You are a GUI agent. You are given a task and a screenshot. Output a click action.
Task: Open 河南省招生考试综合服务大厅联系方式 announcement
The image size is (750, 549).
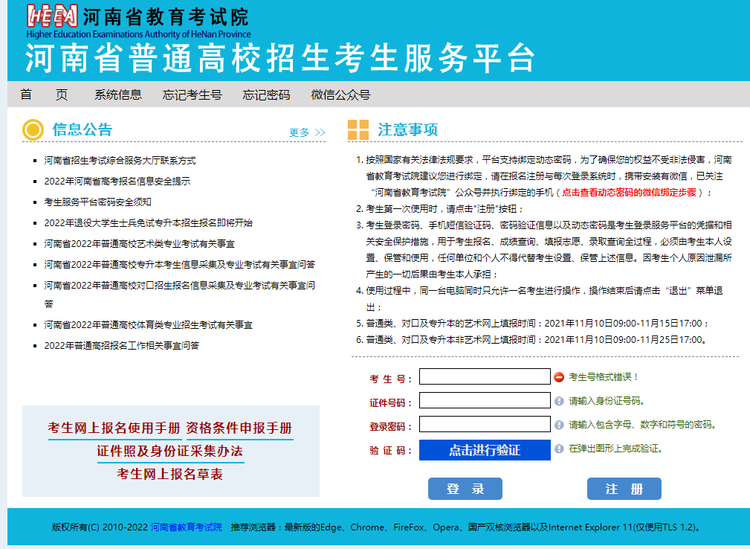[120, 160]
